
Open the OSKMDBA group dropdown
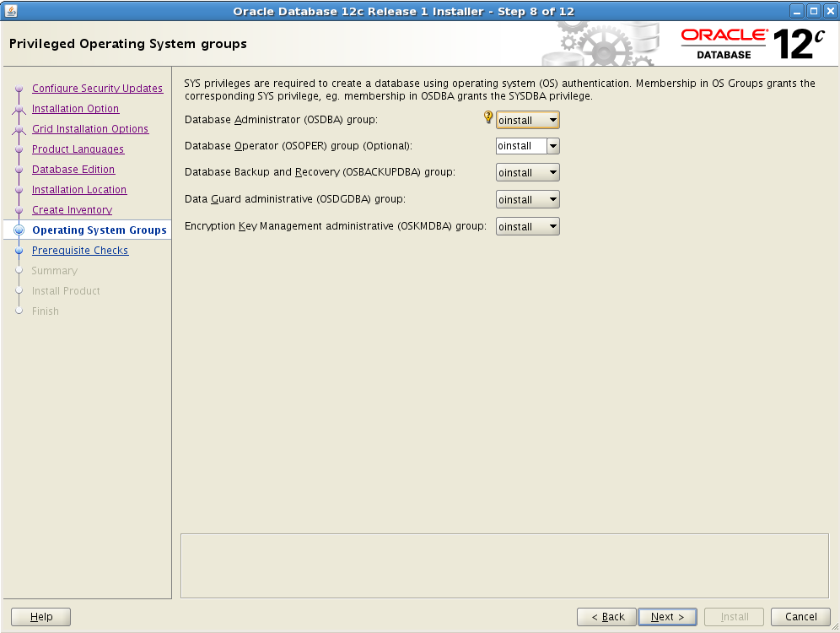pyautogui.click(x=528, y=227)
